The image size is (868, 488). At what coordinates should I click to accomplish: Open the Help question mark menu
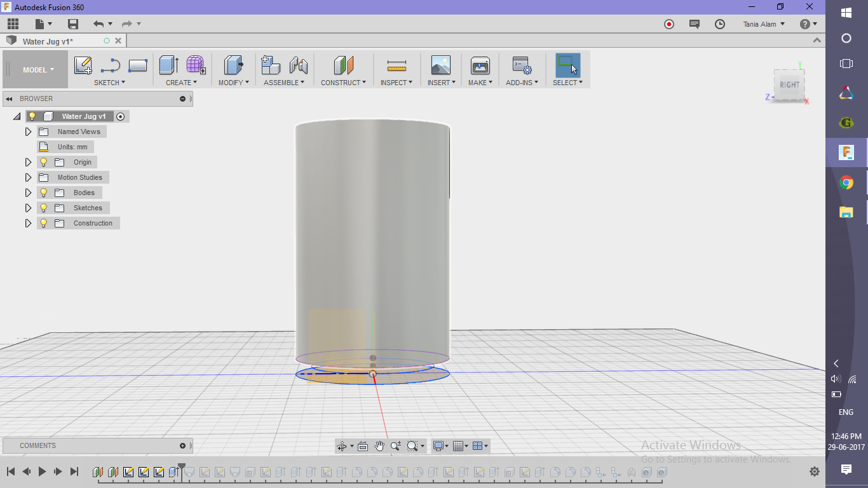[x=808, y=24]
